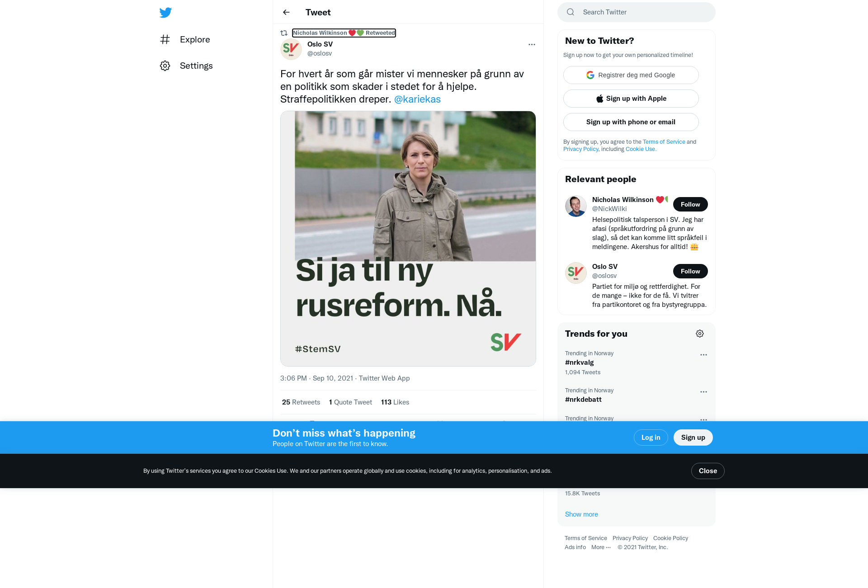Open options for #nrkvalg trend
Image resolution: width=868 pixels, height=588 pixels.
pos(703,355)
